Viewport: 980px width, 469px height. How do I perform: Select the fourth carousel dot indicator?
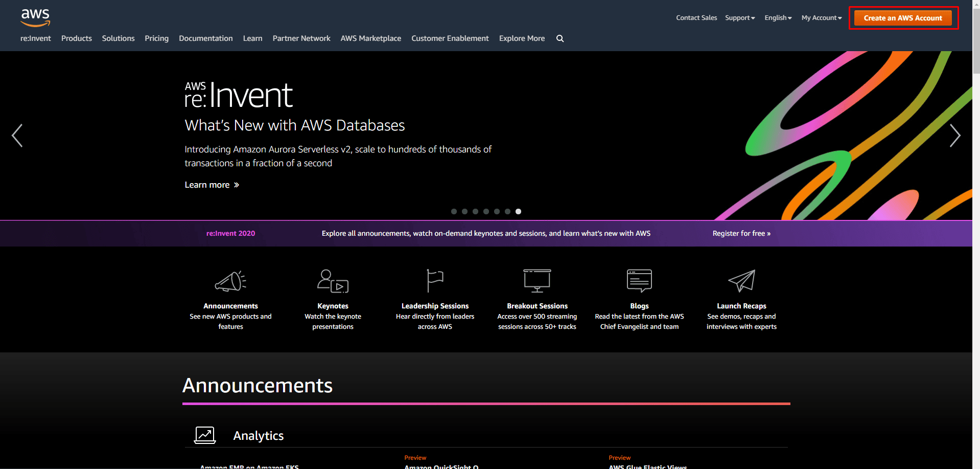(x=486, y=211)
